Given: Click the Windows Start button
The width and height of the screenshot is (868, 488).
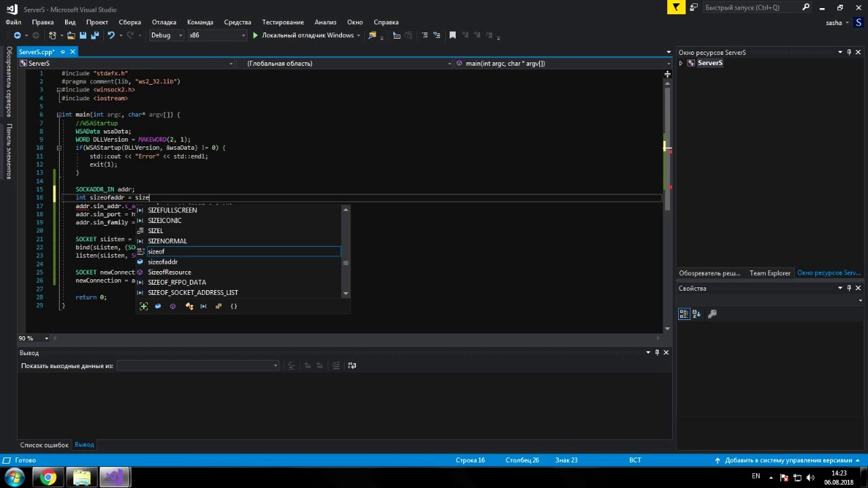Looking at the screenshot, I should coord(14,477).
